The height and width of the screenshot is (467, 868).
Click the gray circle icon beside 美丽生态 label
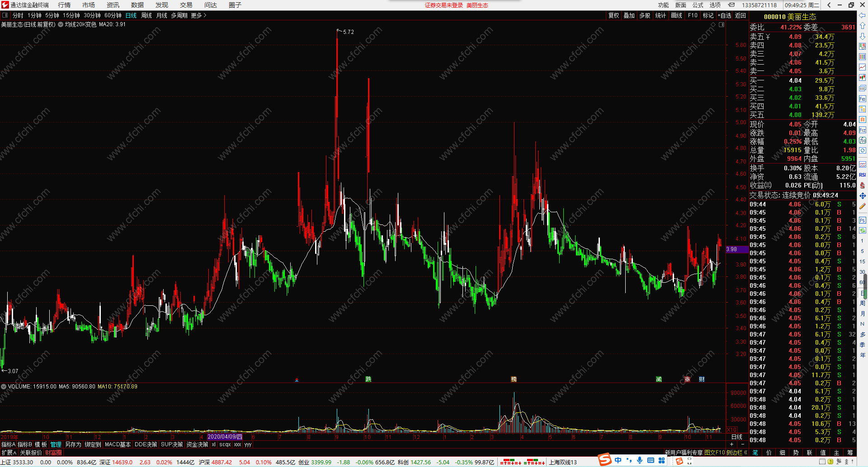pos(61,24)
